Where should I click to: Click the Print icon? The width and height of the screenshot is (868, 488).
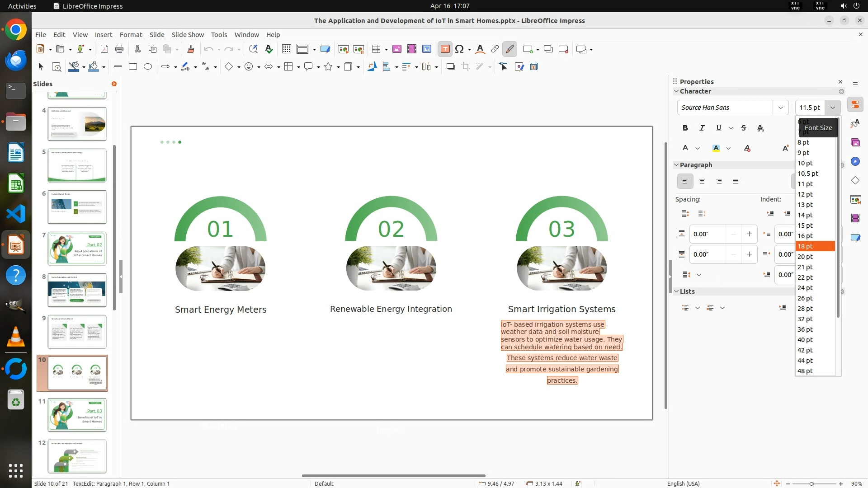click(119, 49)
